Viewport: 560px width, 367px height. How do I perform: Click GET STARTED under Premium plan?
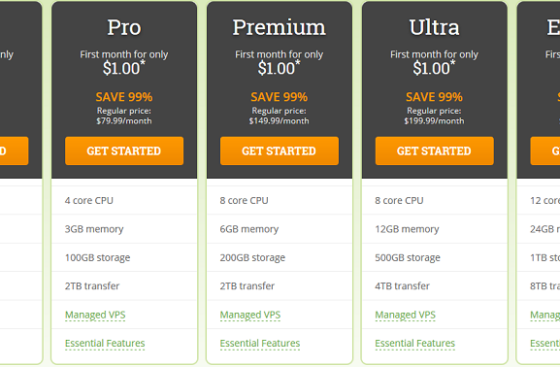click(279, 151)
